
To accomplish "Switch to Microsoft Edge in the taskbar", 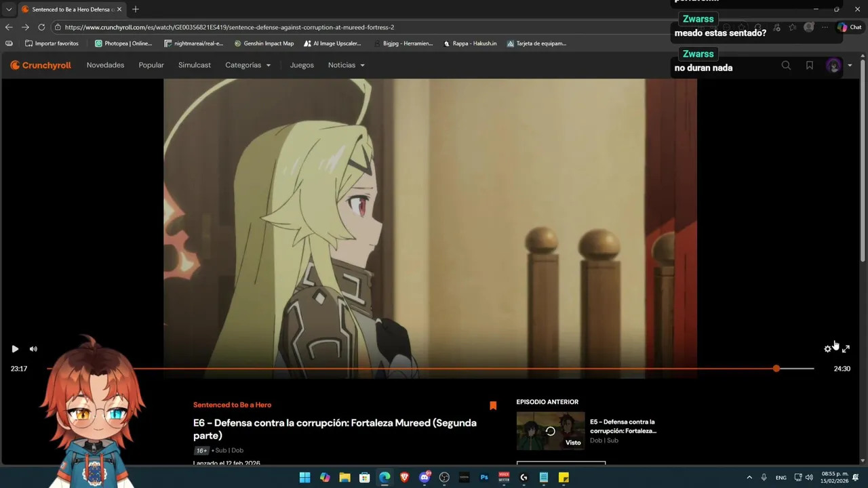I will click(x=384, y=477).
